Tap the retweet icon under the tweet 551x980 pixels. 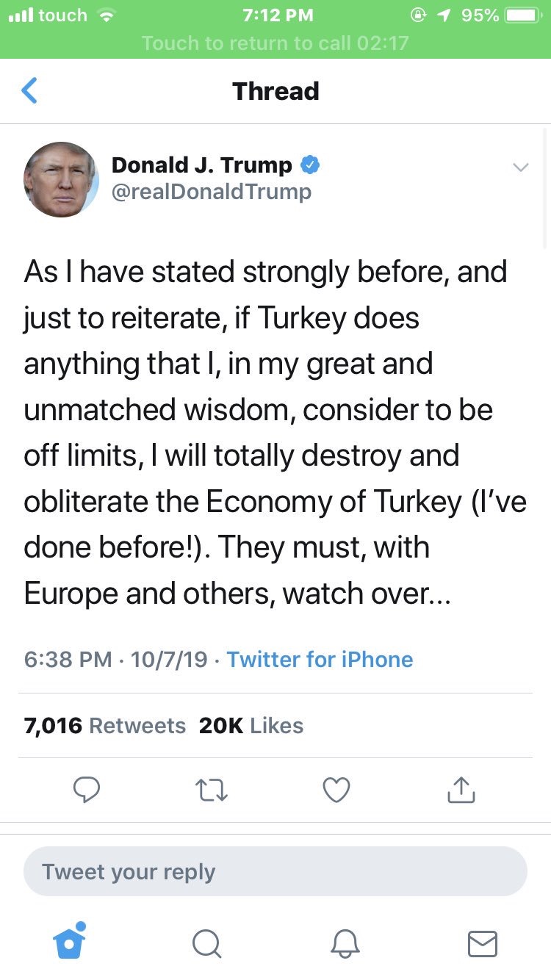coord(212,790)
